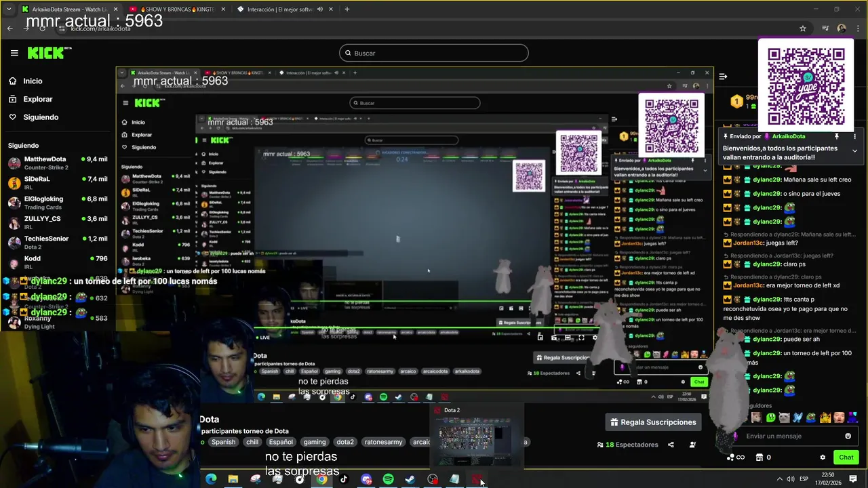The height and width of the screenshot is (488, 868).
Task: Select the gaming tag
Action: (x=315, y=442)
